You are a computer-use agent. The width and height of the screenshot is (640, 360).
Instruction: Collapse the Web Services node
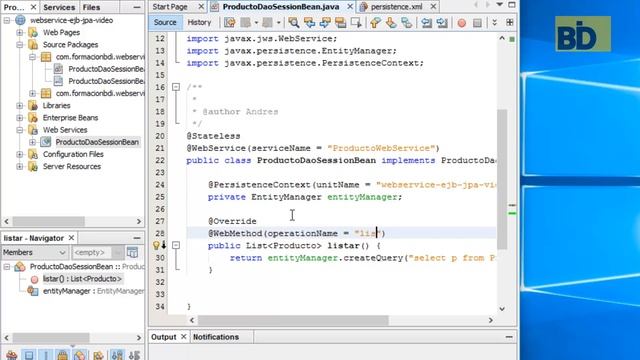[20, 130]
